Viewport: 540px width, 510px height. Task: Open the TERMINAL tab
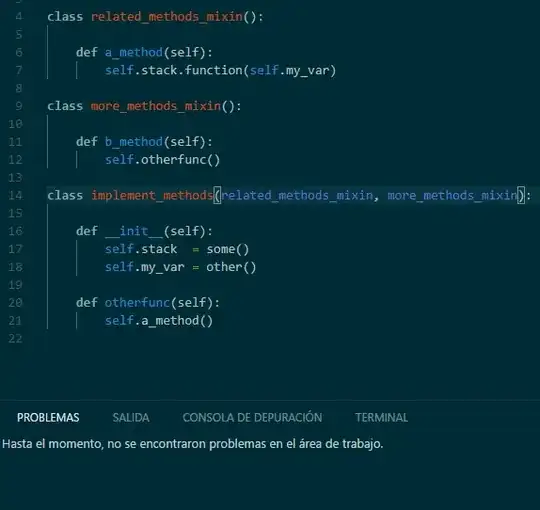point(382,417)
